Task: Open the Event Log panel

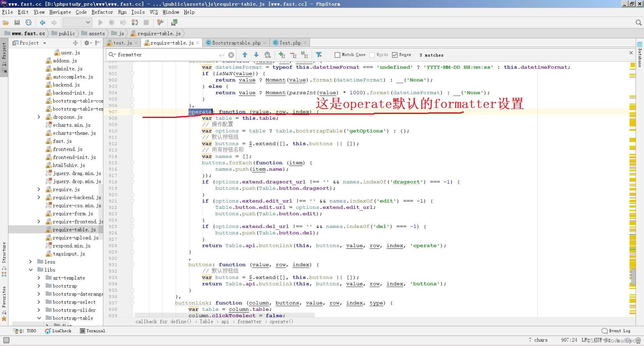Action: pos(619,331)
